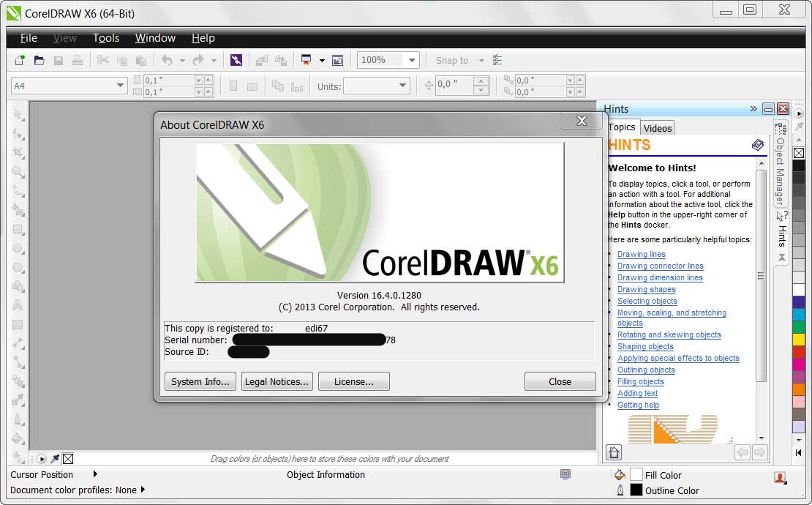Image resolution: width=812 pixels, height=505 pixels.
Task: Select the Ellipse tool in toolbox
Action: [18, 249]
